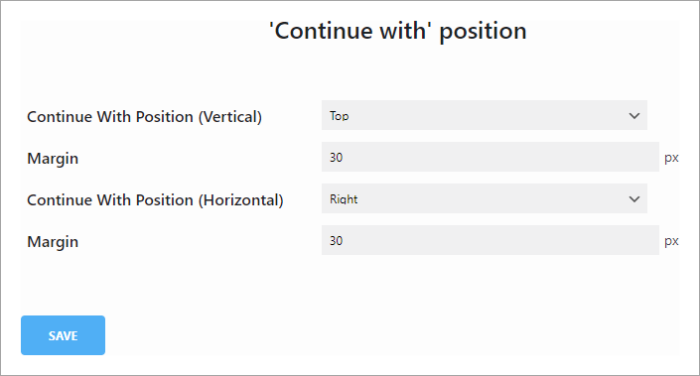The width and height of the screenshot is (700, 376).
Task: Focus the Margin field below the Horizontal position
Action: 490,240
